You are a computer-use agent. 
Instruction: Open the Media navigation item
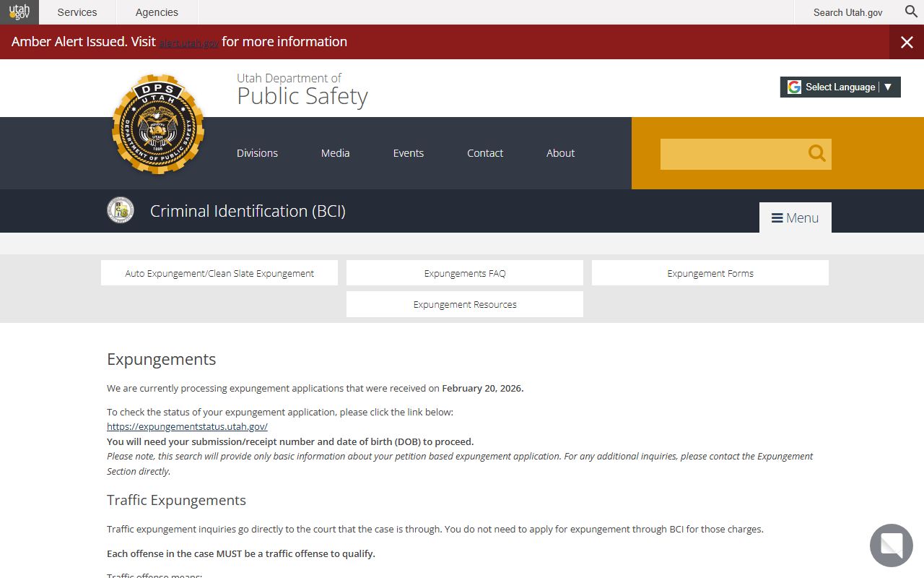(335, 153)
